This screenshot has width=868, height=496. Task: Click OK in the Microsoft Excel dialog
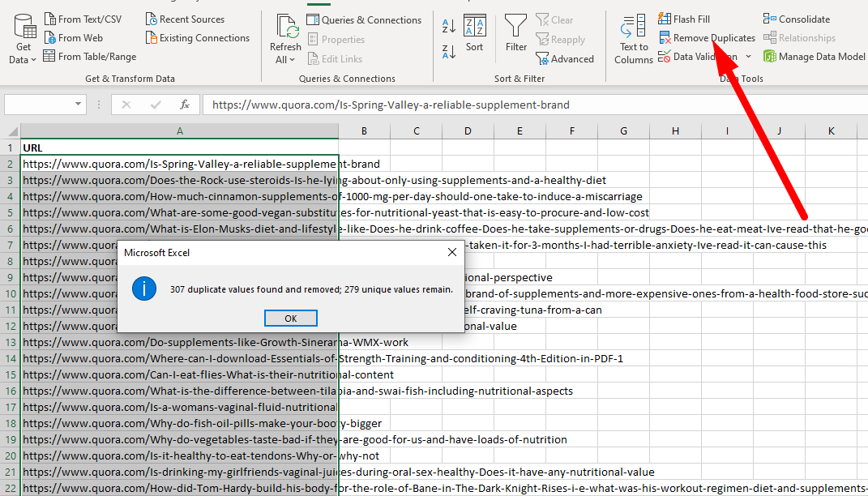[x=291, y=319]
